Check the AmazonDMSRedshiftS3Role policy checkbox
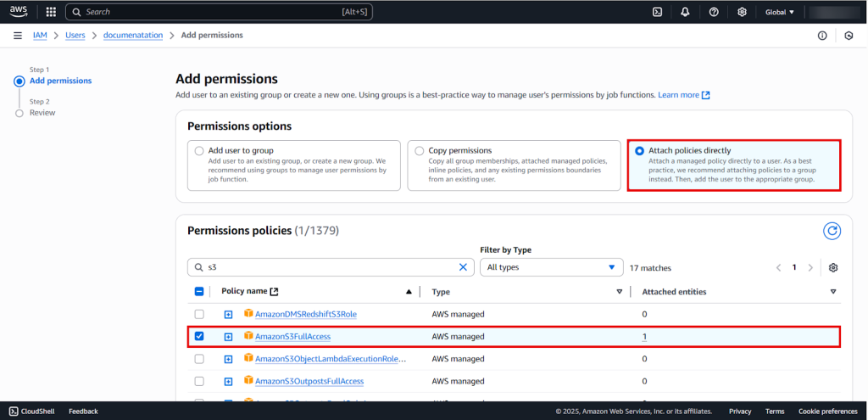 (199, 314)
